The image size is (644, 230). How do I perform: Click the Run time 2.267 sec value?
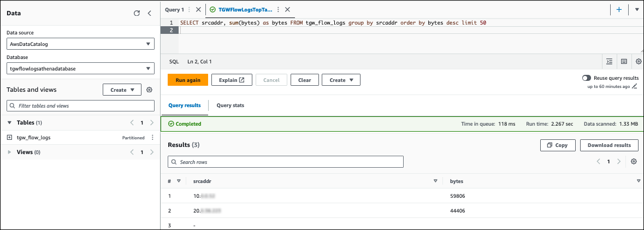(x=561, y=123)
